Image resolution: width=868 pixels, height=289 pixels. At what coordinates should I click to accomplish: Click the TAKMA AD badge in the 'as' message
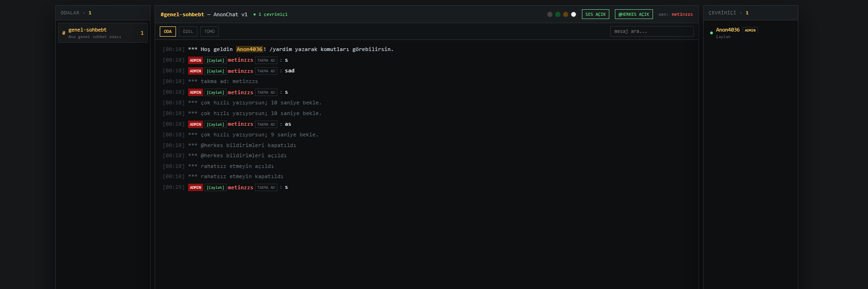(x=266, y=124)
